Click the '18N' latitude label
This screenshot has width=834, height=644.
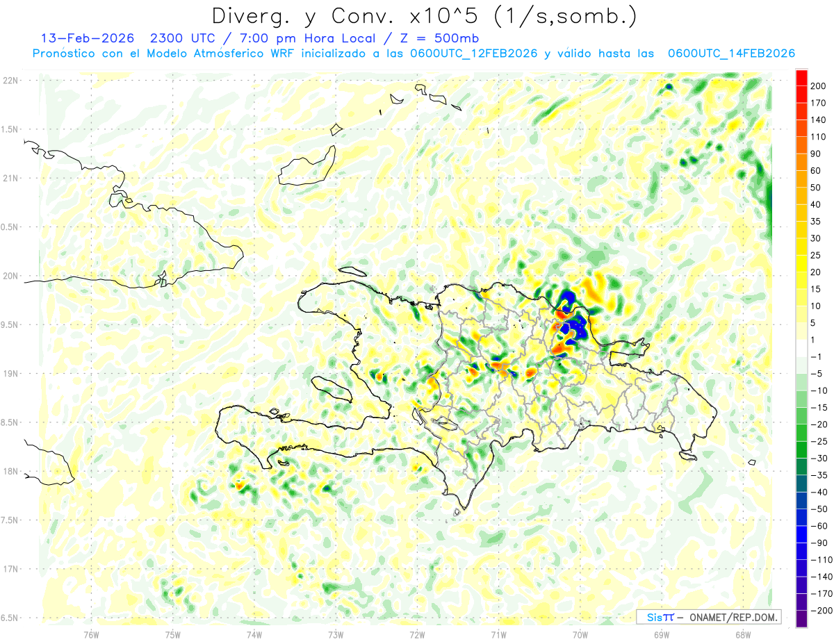[10, 471]
